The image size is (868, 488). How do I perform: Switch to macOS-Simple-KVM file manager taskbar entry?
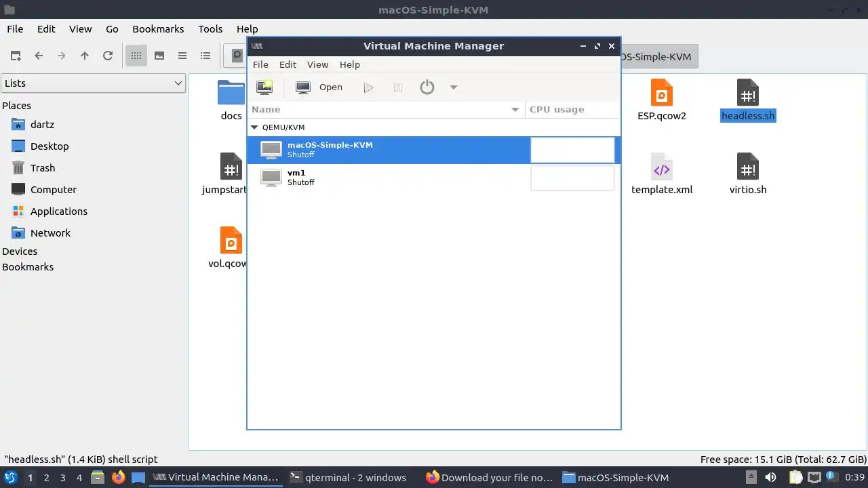[x=616, y=477]
